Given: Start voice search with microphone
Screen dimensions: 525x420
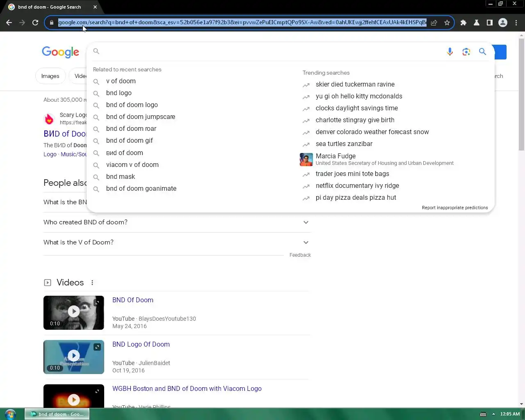Looking at the screenshot, I should (x=450, y=52).
